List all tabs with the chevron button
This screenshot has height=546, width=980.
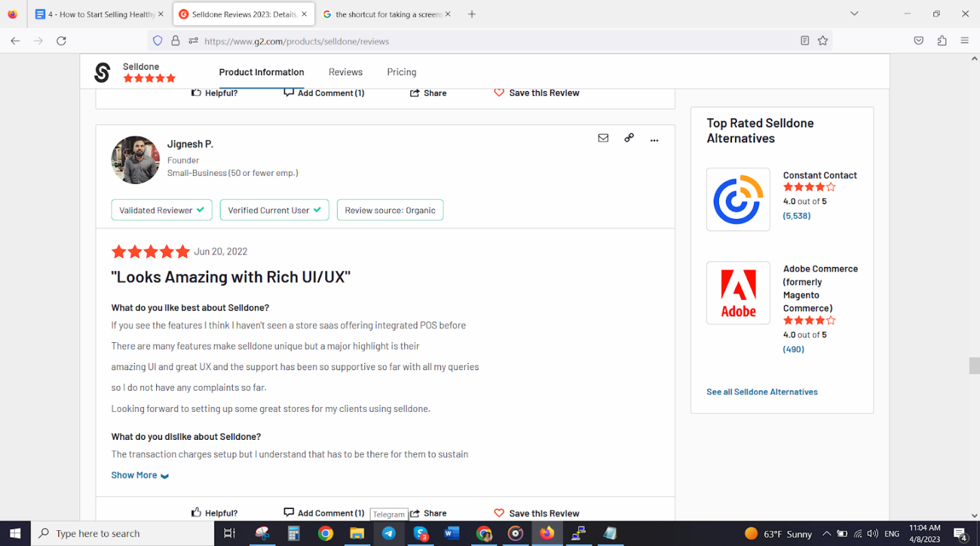click(x=854, y=14)
